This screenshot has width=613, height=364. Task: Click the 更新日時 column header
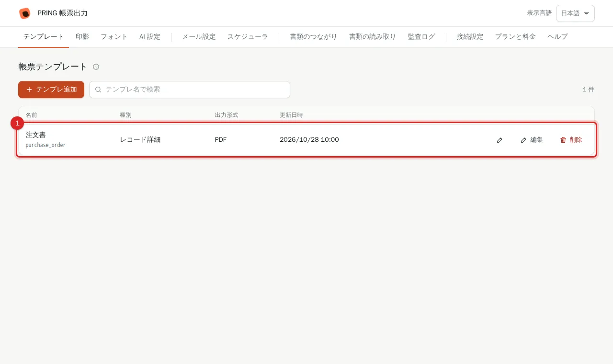(291, 115)
